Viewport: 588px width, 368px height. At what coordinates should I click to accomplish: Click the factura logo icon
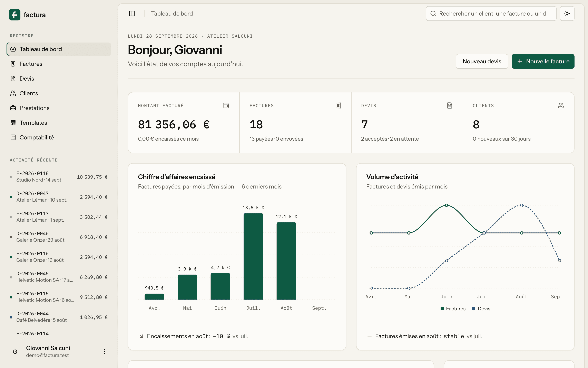click(14, 15)
